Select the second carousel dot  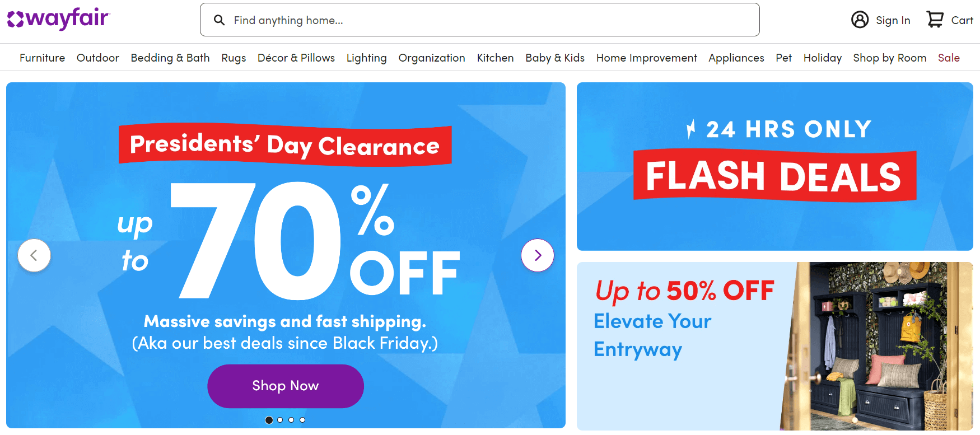(x=280, y=419)
